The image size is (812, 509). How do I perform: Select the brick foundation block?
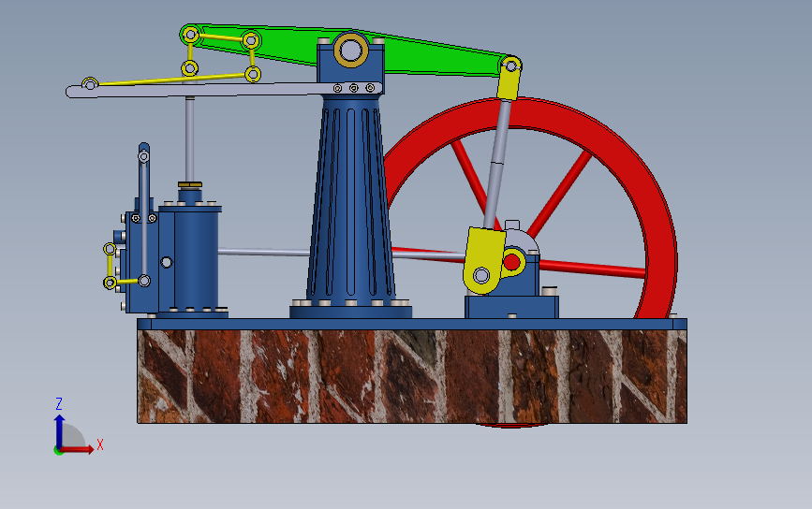click(x=412, y=376)
